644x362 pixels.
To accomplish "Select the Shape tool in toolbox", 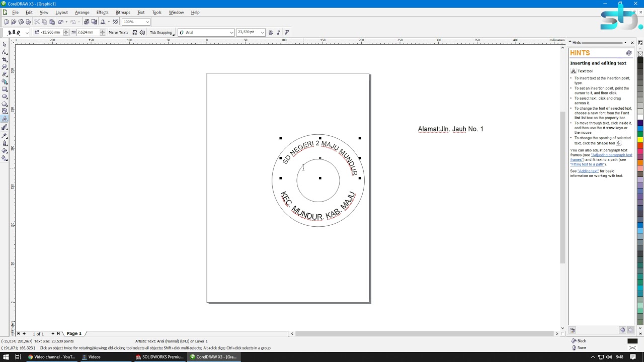I will pyautogui.click(x=5, y=52).
